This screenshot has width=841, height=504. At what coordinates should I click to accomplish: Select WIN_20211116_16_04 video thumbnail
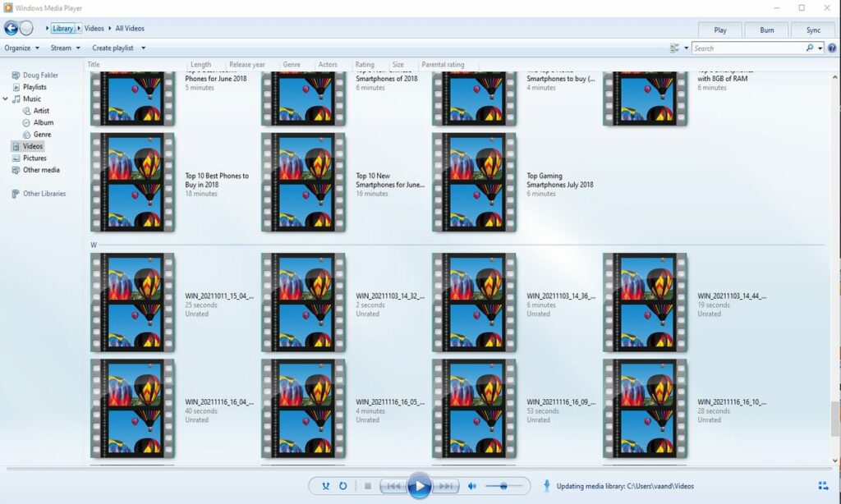[132, 409]
